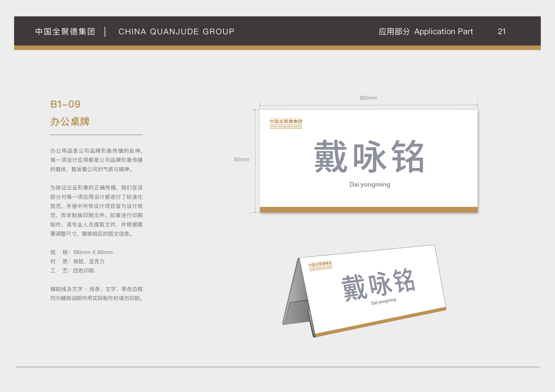Click the large name '戴咏铭' on flat sign

[369, 157]
